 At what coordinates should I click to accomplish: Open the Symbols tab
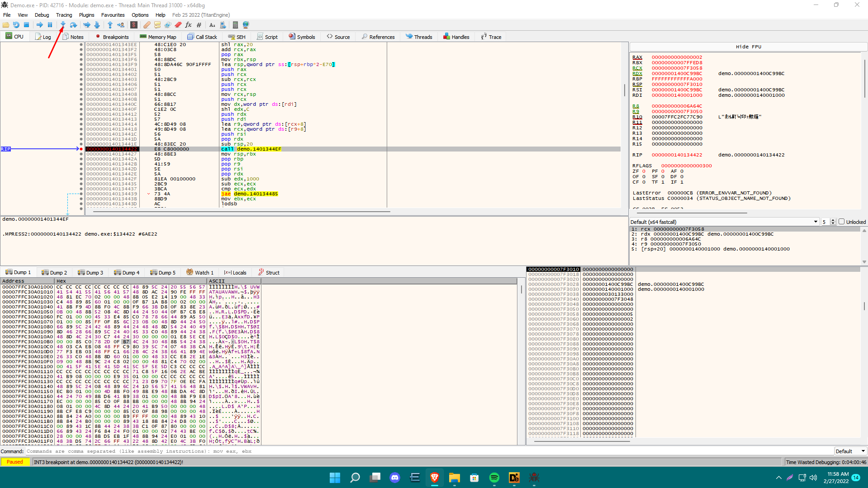click(x=302, y=37)
